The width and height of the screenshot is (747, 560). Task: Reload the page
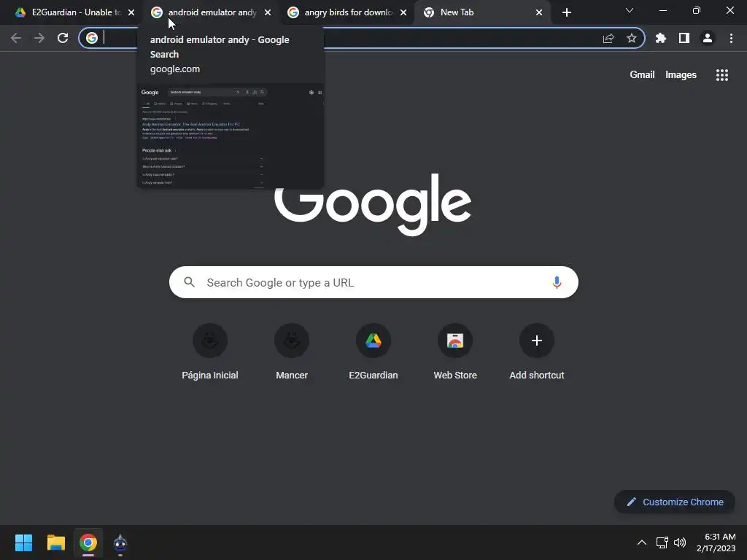(63, 38)
